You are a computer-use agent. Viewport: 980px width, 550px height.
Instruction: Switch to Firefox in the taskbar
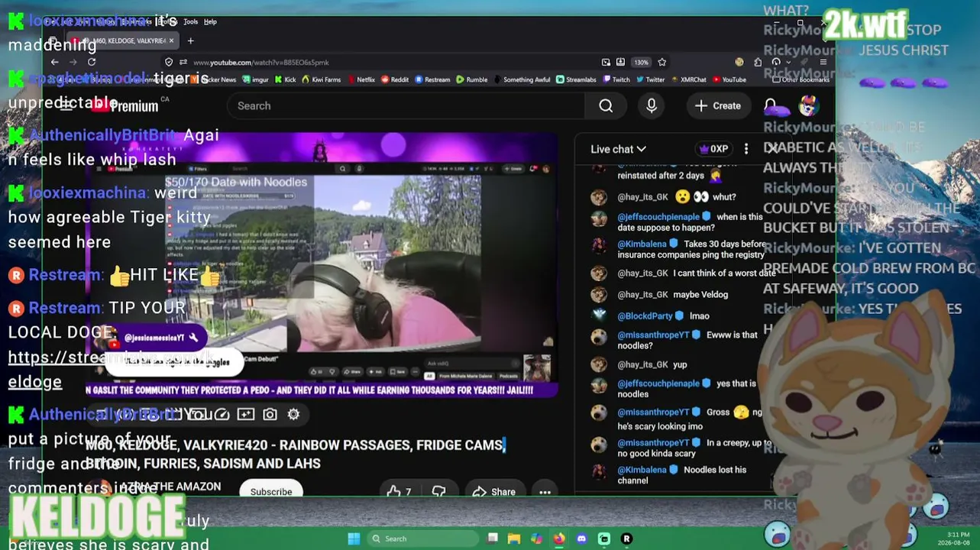559,539
